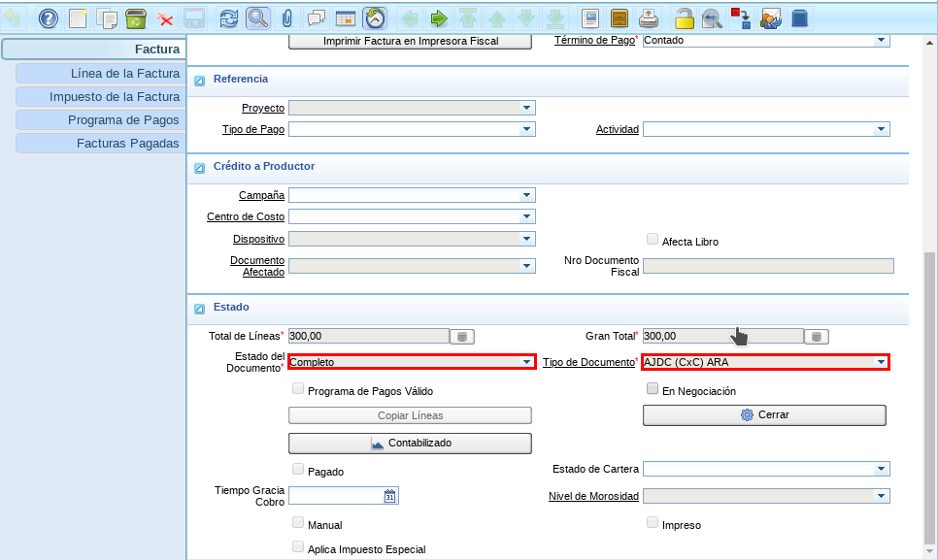Screen dimensions: 938x560
Task: Open attachments via the paperclip icon
Action: click(x=287, y=18)
